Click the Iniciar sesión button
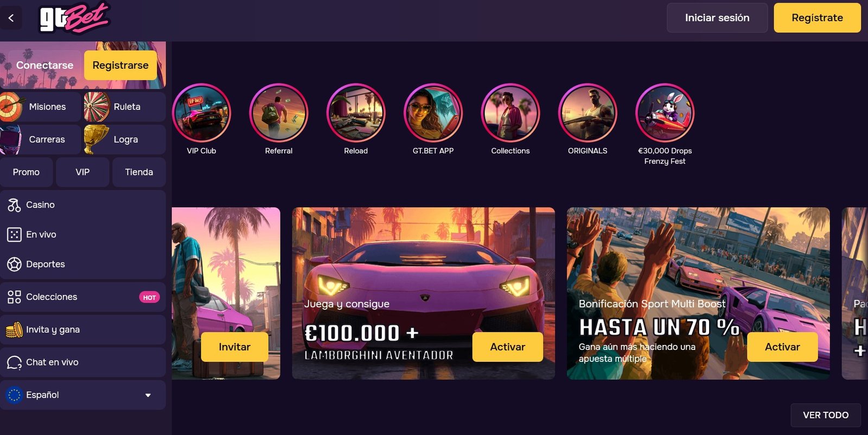This screenshot has width=868, height=435. (x=717, y=18)
